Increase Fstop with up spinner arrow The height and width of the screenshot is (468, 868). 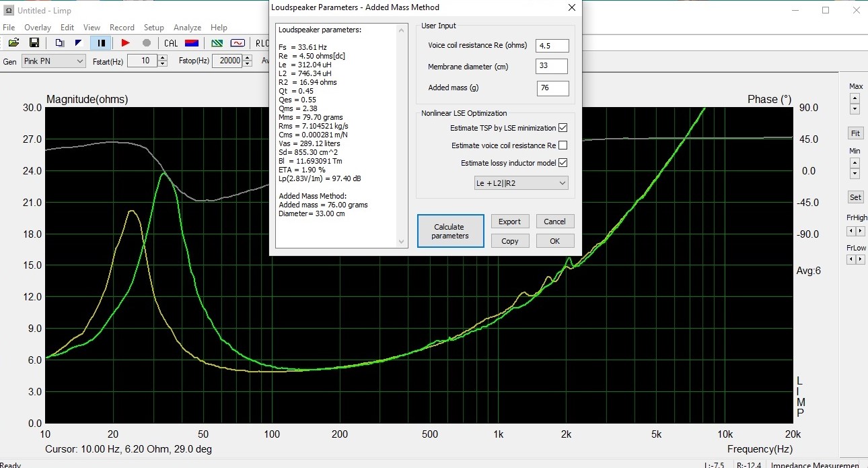(248, 57)
